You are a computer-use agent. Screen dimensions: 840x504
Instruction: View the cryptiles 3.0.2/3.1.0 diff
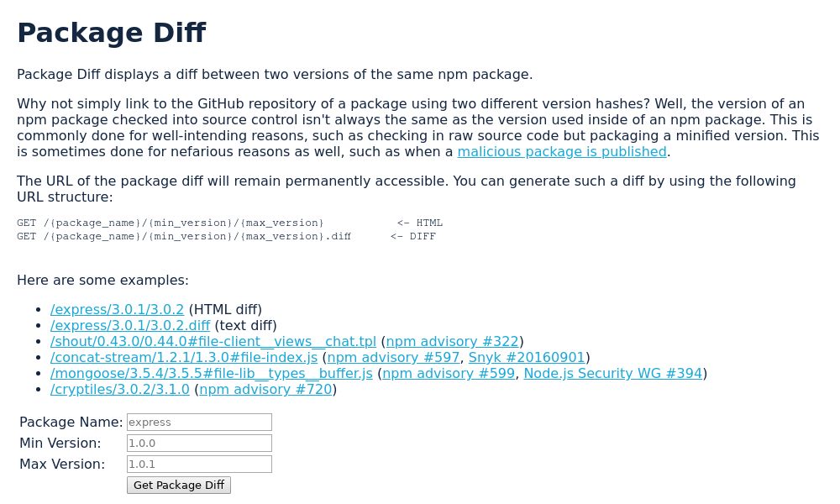[119, 389]
